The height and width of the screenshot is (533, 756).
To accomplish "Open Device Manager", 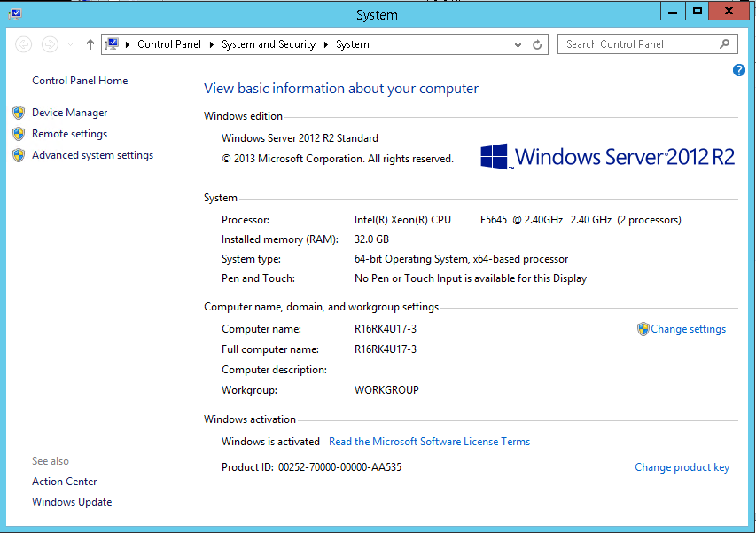I will [x=69, y=113].
